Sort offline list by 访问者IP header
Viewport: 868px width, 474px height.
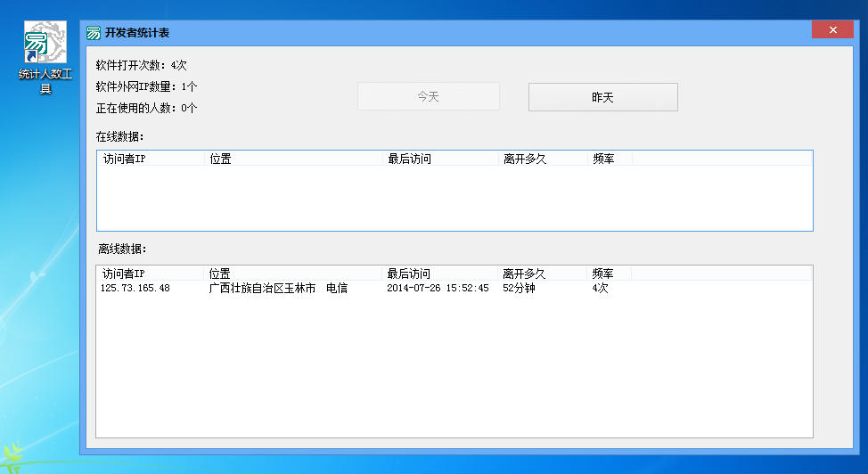click(150, 274)
